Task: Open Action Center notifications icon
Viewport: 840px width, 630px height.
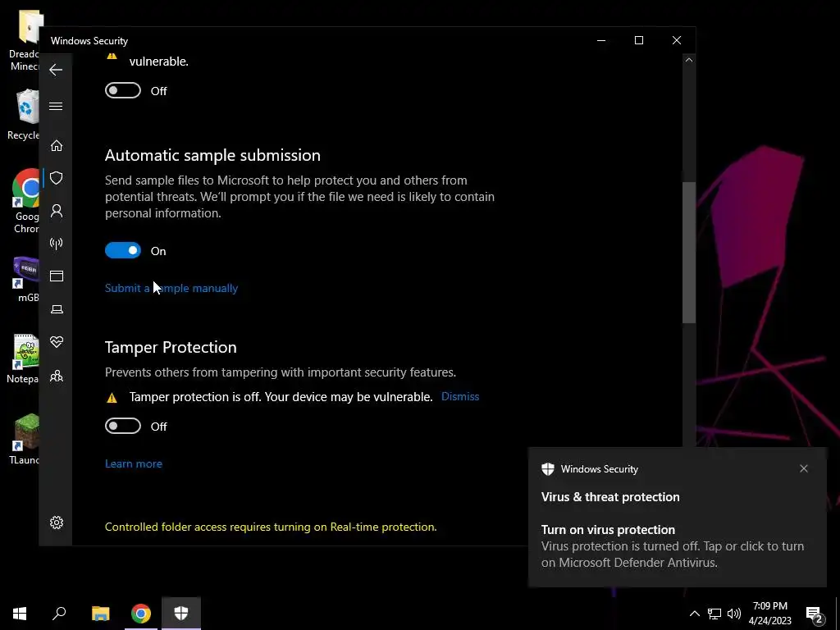Action: click(814, 614)
